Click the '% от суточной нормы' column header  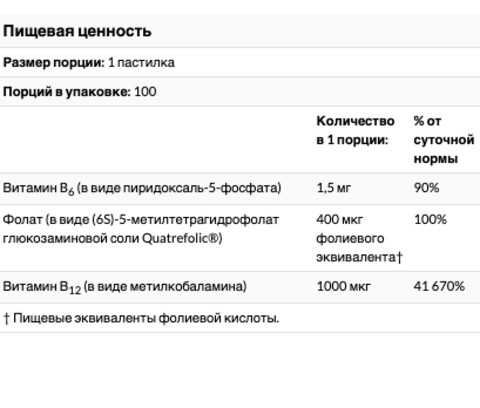tap(444, 140)
